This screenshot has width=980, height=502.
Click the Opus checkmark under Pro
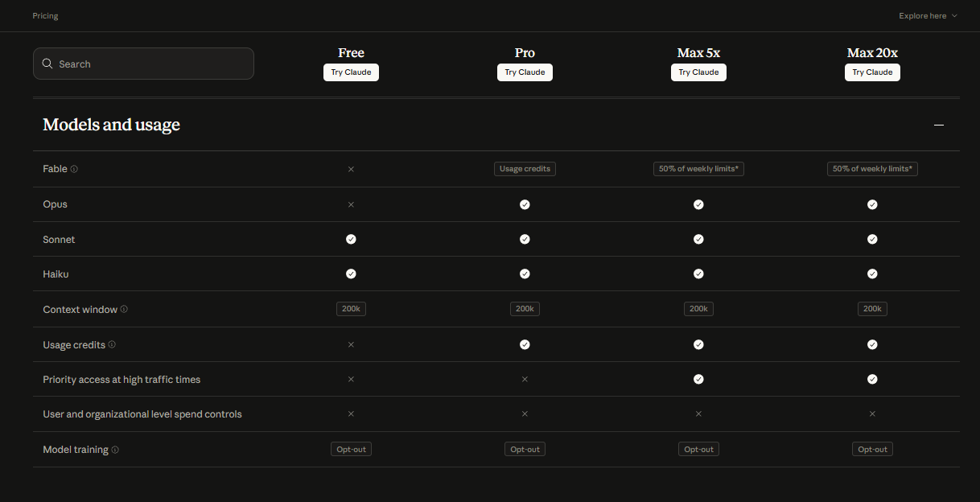525,204
